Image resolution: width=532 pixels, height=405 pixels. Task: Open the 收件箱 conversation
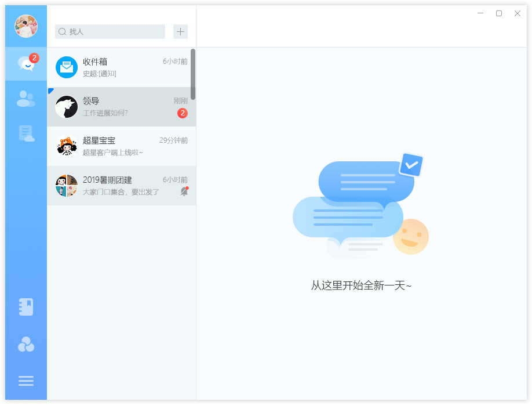[121, 67]
